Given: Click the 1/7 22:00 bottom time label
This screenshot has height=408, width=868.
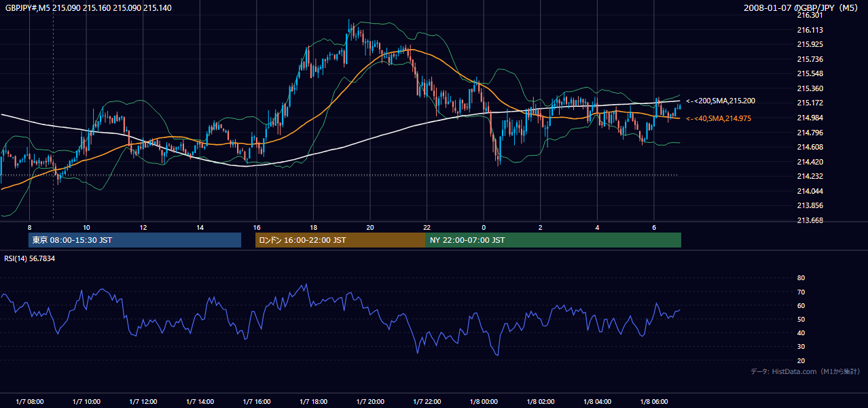Looking at the screenshot, I should coord(427,402).
